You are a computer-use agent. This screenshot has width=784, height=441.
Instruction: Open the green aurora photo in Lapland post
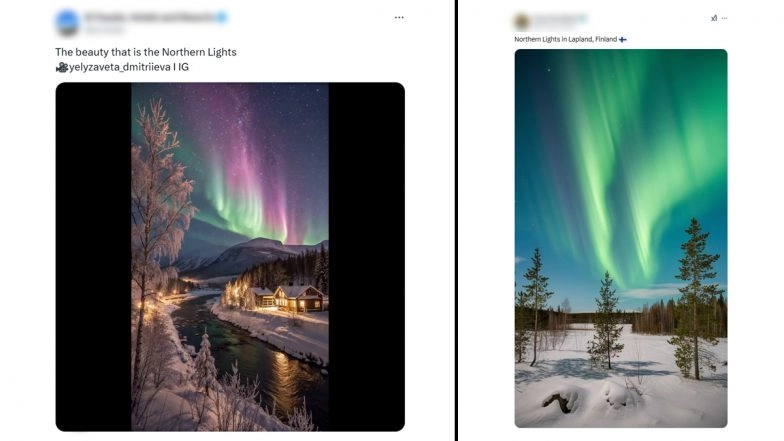[620, 238]
